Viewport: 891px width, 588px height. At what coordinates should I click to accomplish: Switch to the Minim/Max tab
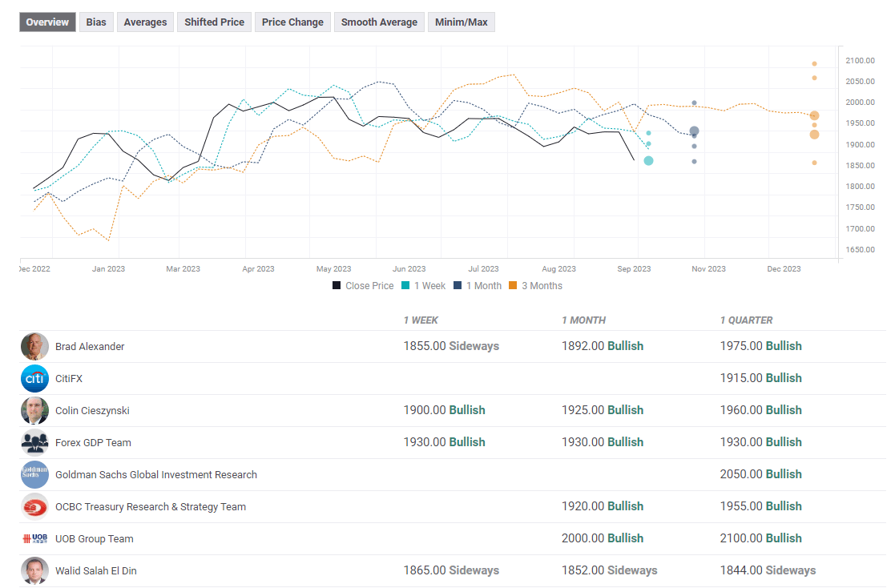pyautogui.click(x=461, y=22)
